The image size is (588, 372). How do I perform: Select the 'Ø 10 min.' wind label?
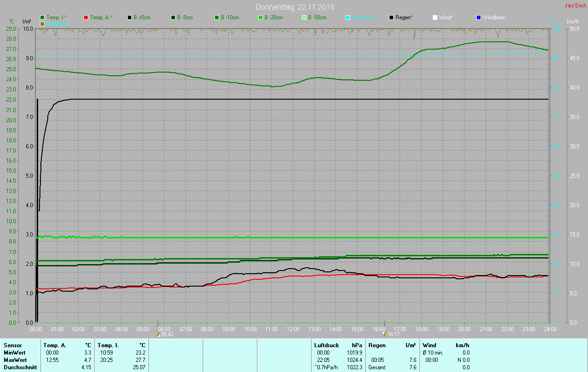point(433,353)
